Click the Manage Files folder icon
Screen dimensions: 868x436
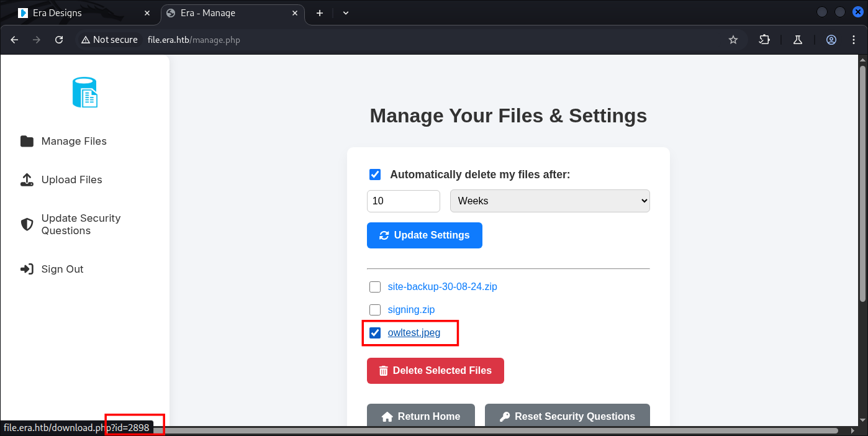tap(27, 142)
